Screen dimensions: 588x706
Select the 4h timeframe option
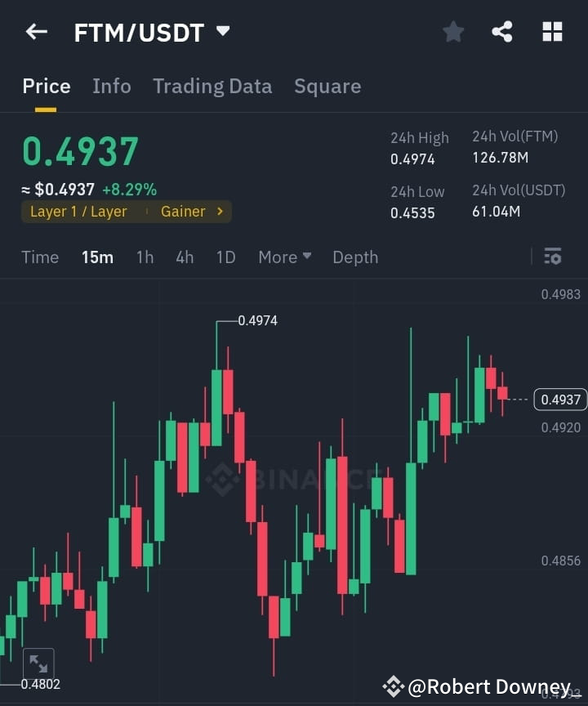[185, 257]
